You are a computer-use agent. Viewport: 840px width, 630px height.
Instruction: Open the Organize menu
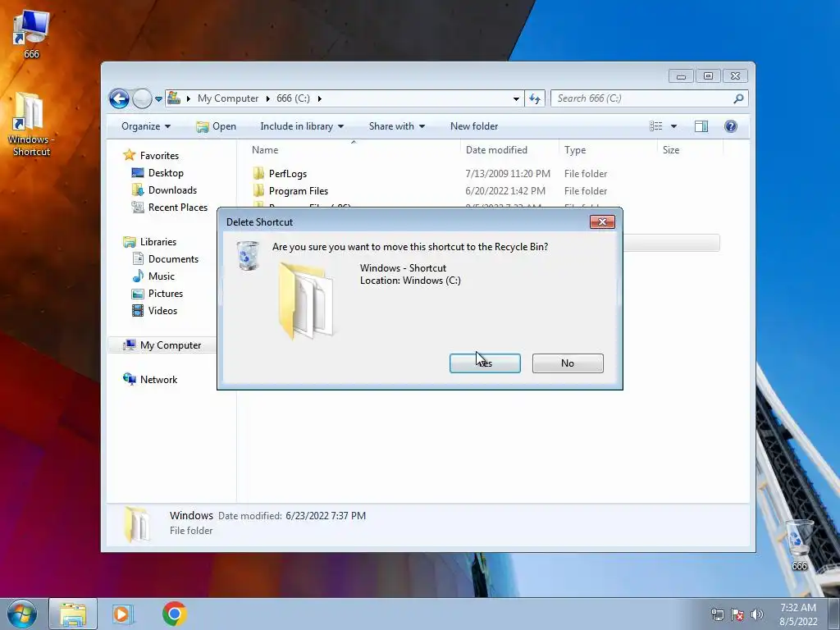[146, 126]
